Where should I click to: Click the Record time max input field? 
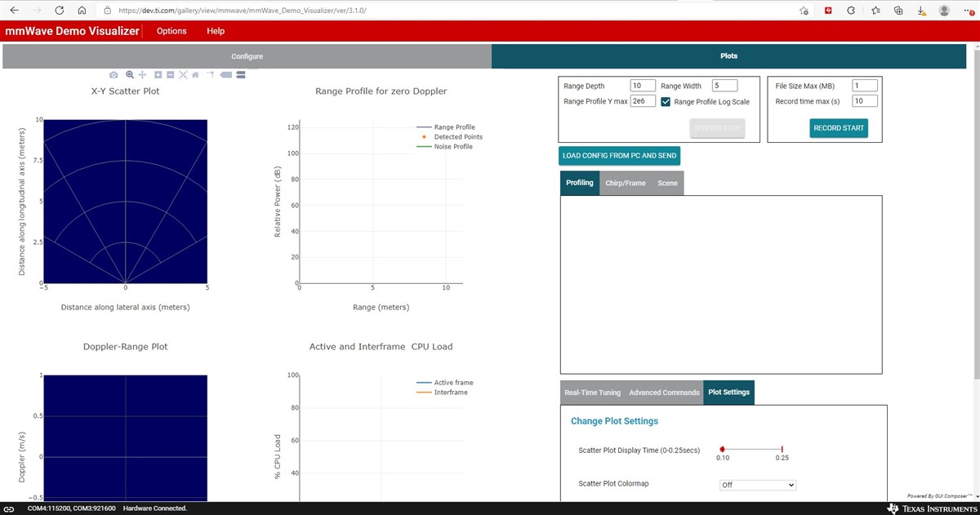(865, 101)
